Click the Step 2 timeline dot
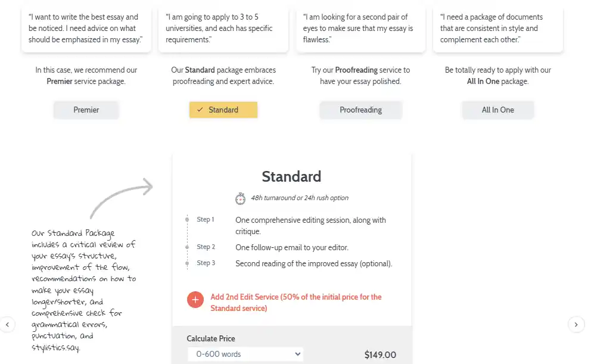 click(x=187, y=247)
